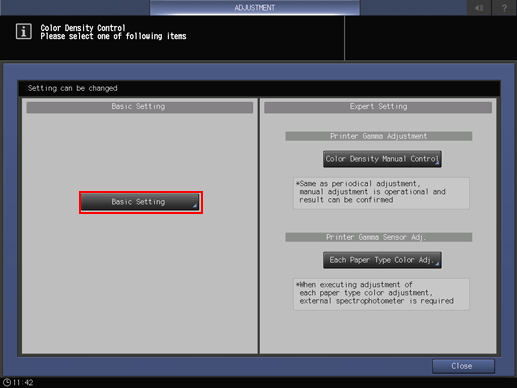
Task: Open Each Paper Type Color Adj.
Action: [382, 260]
